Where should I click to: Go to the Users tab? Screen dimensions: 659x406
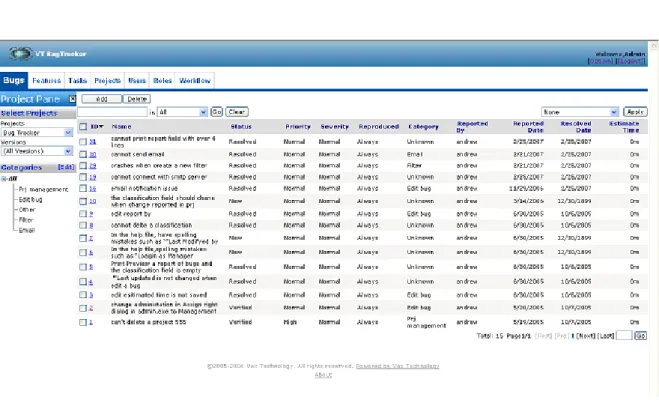137,81
